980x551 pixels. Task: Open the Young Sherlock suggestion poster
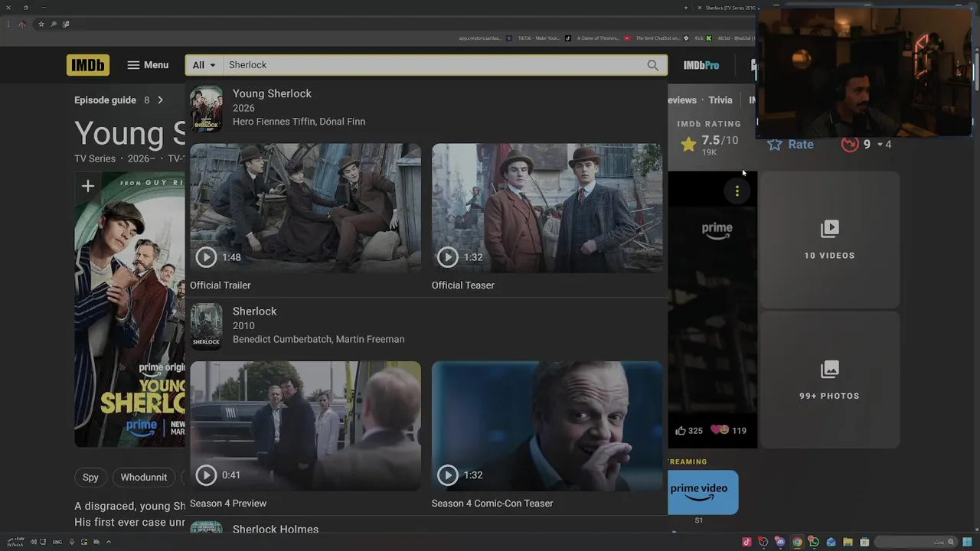[206, 109]
